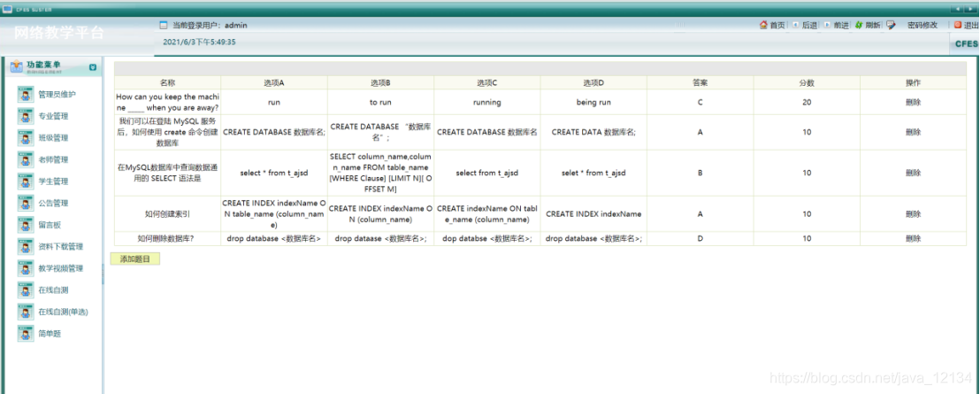Click the 选项D column header

pos(593,82)
